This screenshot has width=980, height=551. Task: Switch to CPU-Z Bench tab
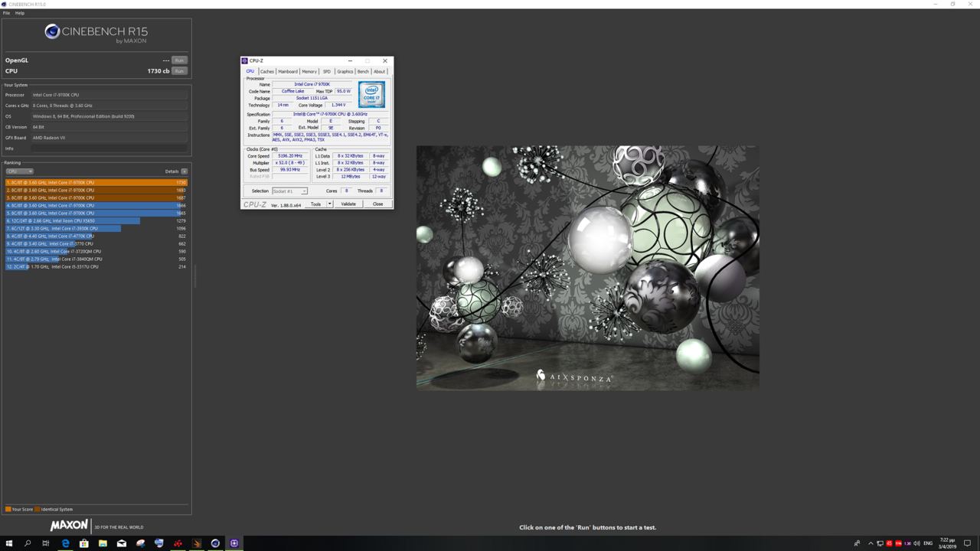[363, 71]
